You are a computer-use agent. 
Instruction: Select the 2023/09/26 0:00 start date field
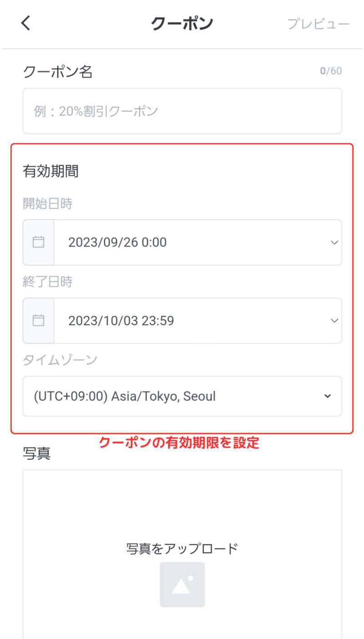tap(182, 242)
